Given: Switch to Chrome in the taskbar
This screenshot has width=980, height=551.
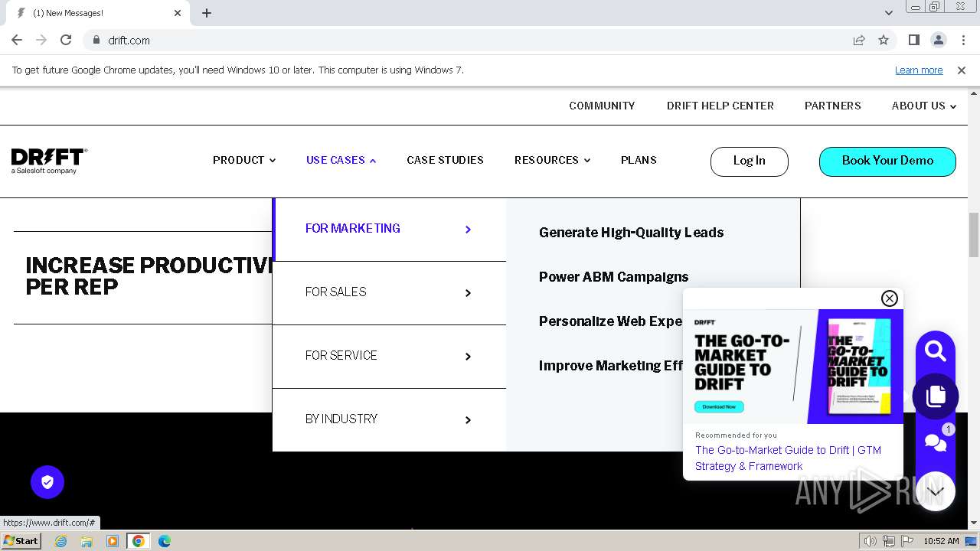Looking at the screenshot, I should 139,541.
